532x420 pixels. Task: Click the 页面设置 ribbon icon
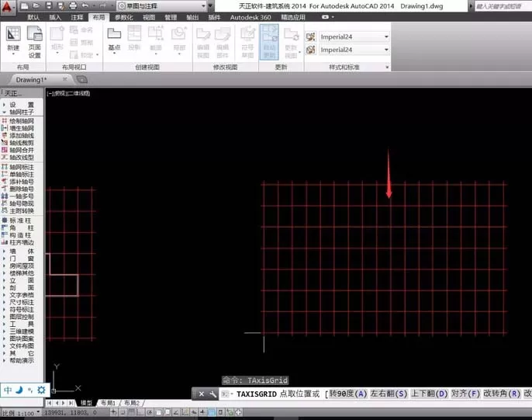34,42
